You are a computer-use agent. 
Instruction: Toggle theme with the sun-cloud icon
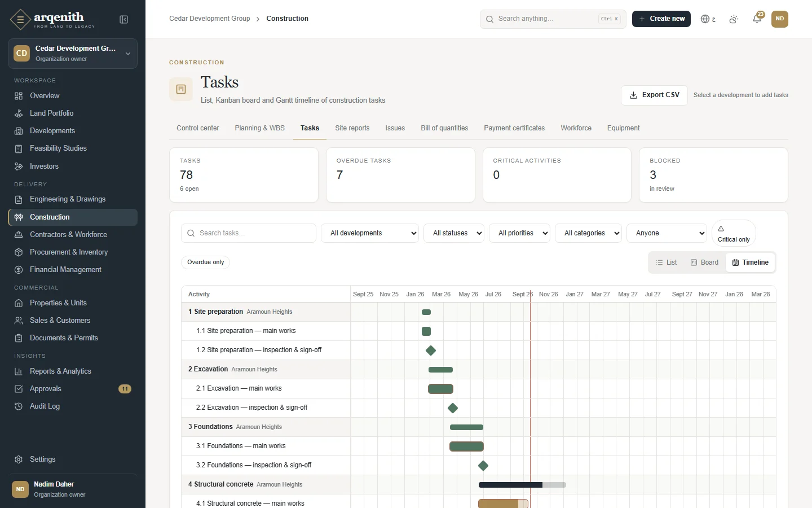tap(734, 19)
